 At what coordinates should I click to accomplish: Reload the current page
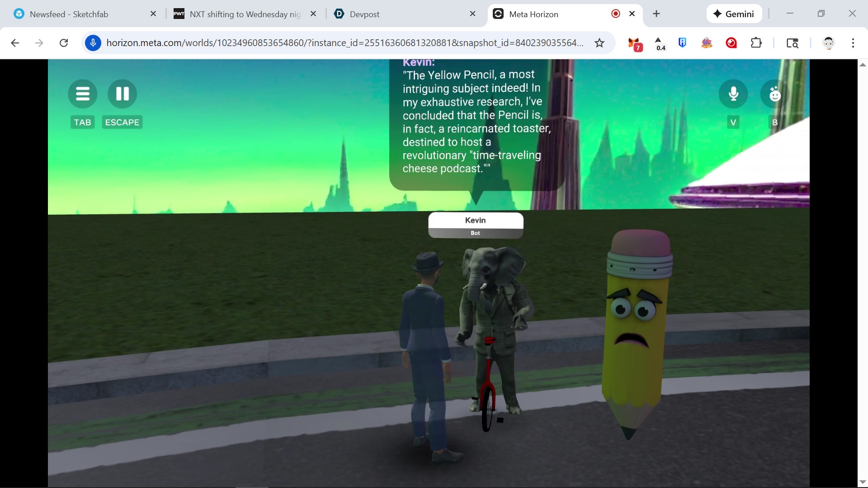coord(64,43)
